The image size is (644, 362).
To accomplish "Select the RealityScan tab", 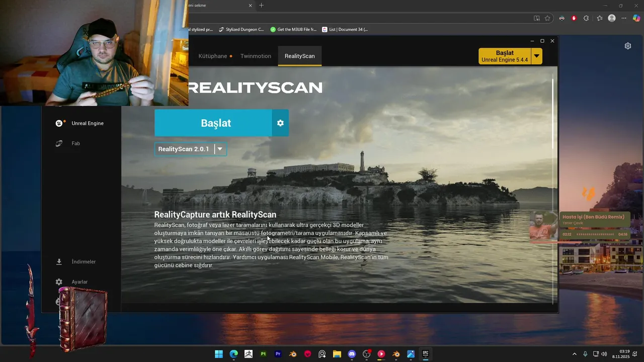I will click(299, 56).
